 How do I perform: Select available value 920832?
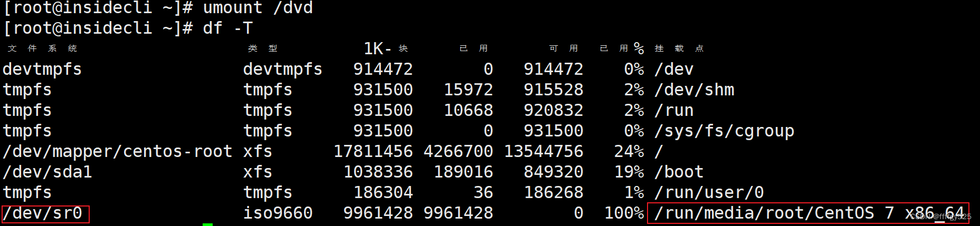pos(554,110)
